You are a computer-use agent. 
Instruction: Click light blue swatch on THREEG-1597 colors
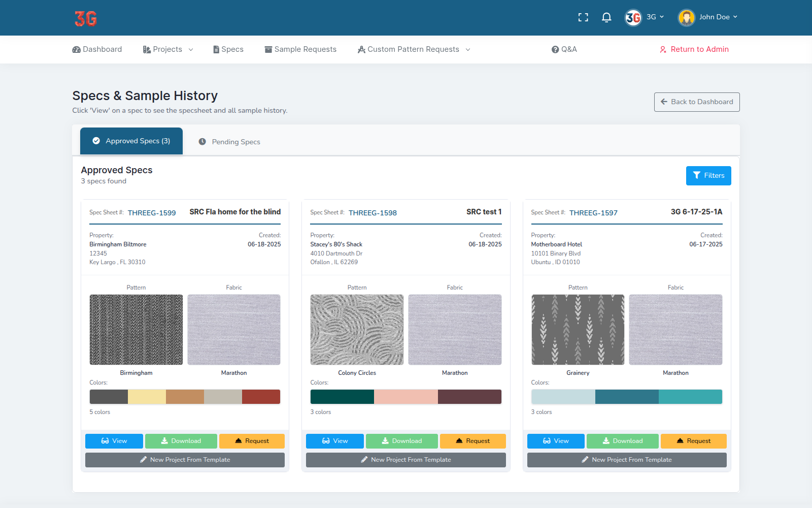pos(563,397)
